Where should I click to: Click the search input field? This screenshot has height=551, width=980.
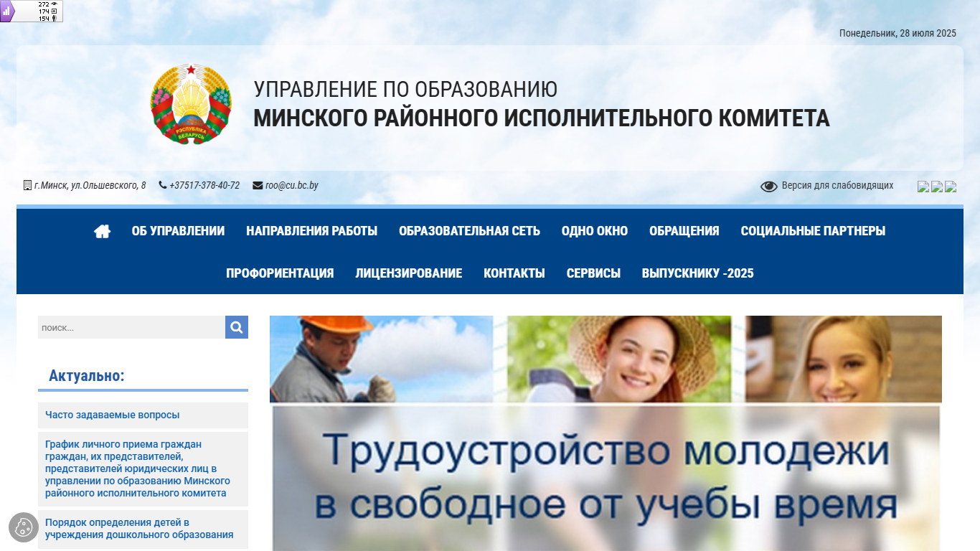point(131,327)
